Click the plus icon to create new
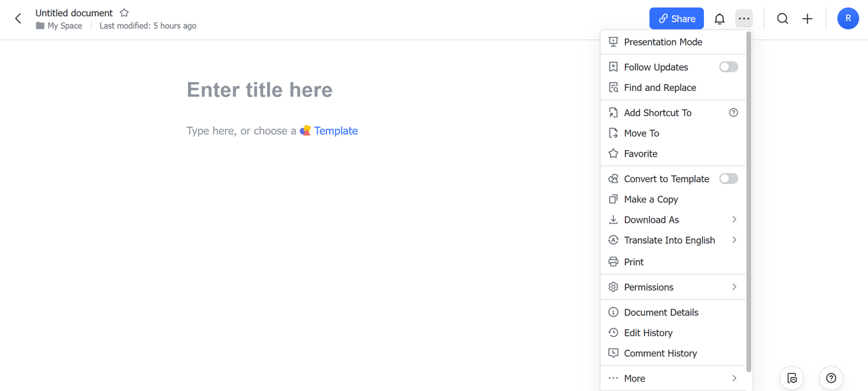The image size is (868, 391). click(x=807, y=19)
